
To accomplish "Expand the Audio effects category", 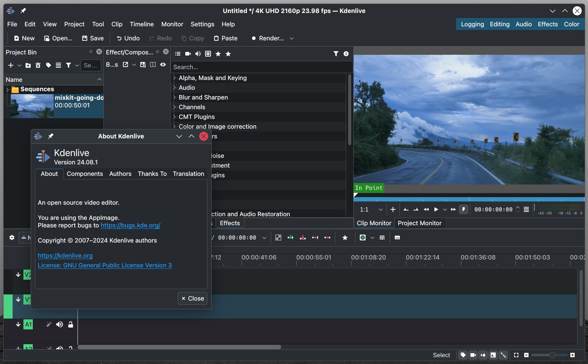I will 174,88.
